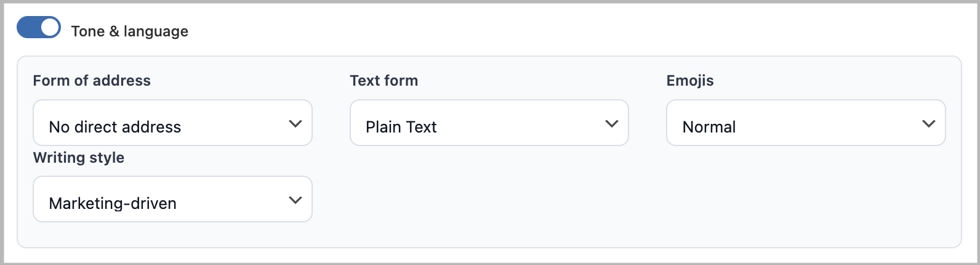The width and height of the screenshot is (980, 265).
Task: Click the "Plain Text" selected value
Action: (401, 127)
